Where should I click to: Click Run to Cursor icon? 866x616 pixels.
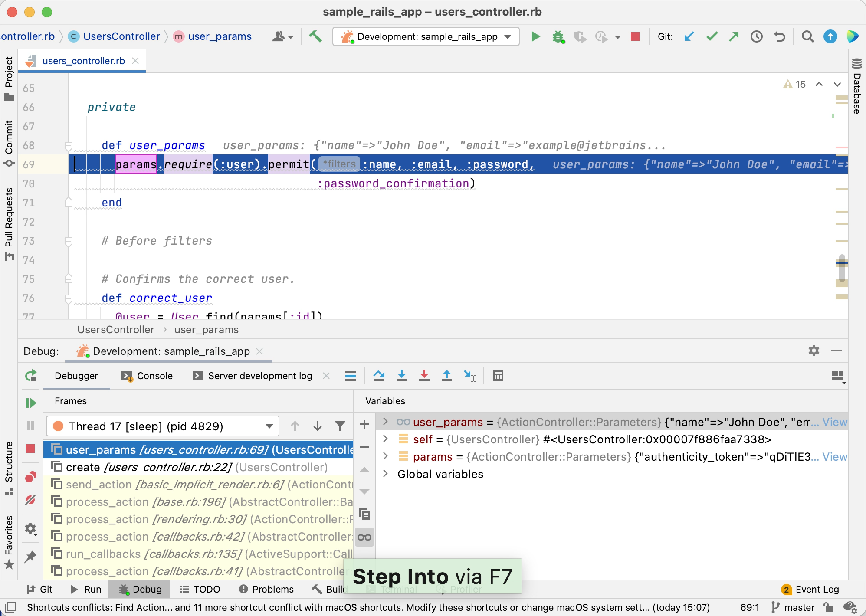(x=469, y=376)
